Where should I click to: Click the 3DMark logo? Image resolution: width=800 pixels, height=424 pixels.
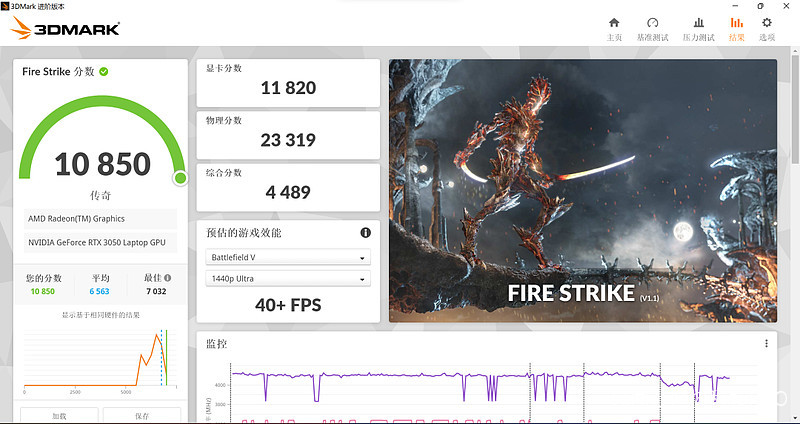[65, 28]
